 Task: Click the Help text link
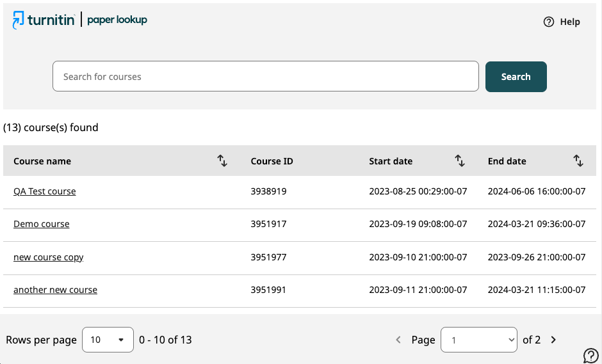pos(570,22)
